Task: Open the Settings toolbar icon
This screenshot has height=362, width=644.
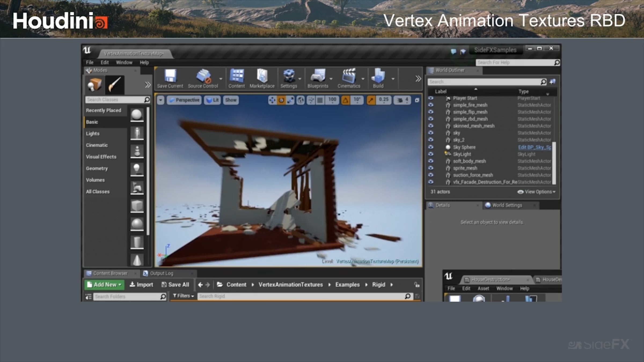Action: pyautogui.click(x=289, y=76)
